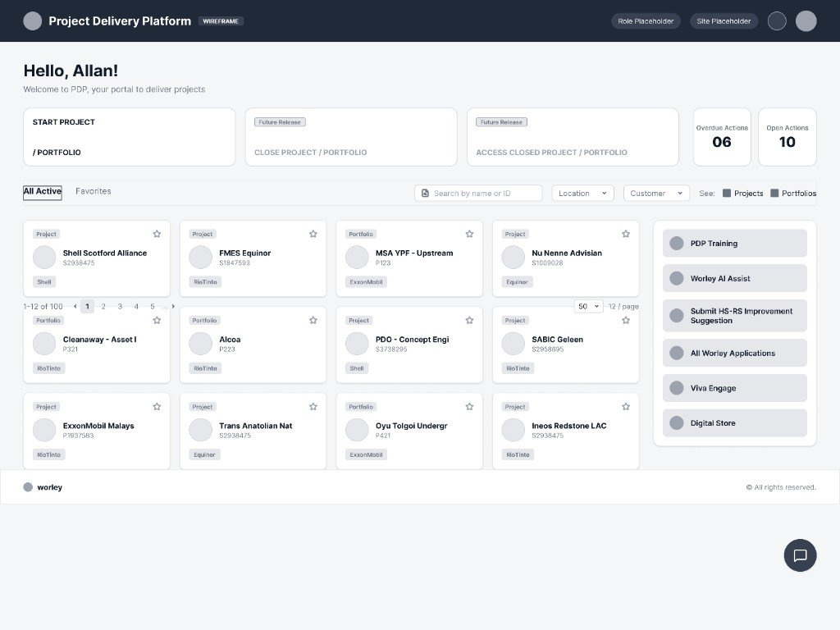Viewport: 840px width, 630px height.
Task: Open Submit HS-RS Improvement Suggestion
Action: click(x=734, y=316)
